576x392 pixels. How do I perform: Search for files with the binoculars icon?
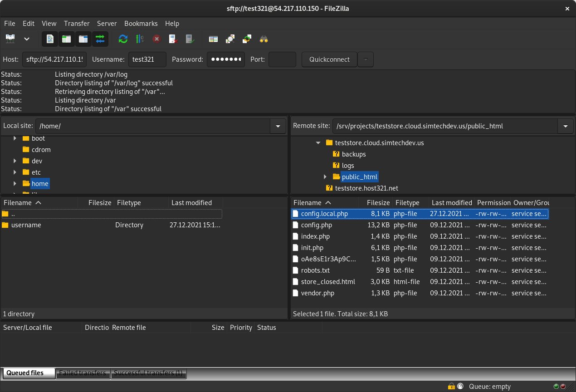click(264, 39)
